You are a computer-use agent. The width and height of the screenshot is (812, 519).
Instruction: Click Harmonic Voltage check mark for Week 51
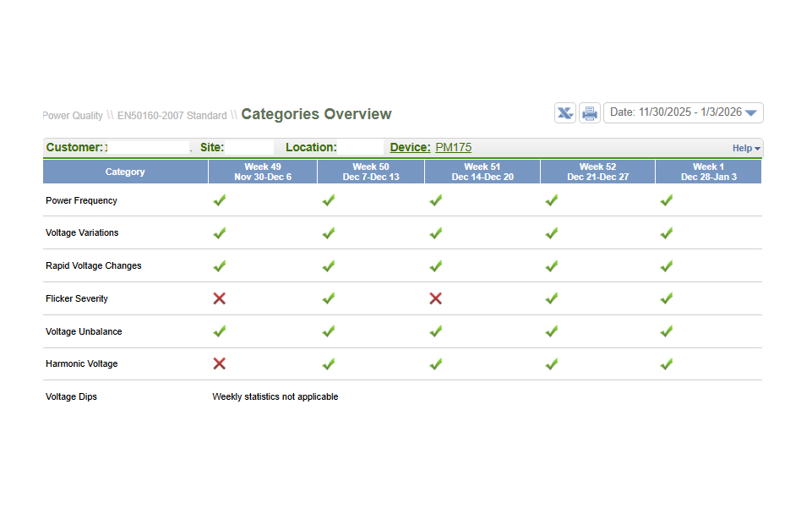pyautogui.click(x=435, y=364)
